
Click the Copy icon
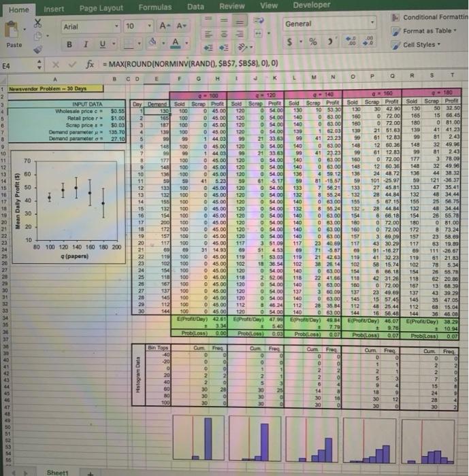pos(37,36)
